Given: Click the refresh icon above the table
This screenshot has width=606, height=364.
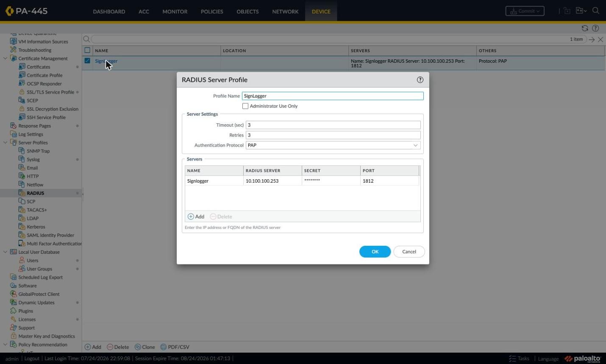Looking at the screenshot, I should (585, 28).
